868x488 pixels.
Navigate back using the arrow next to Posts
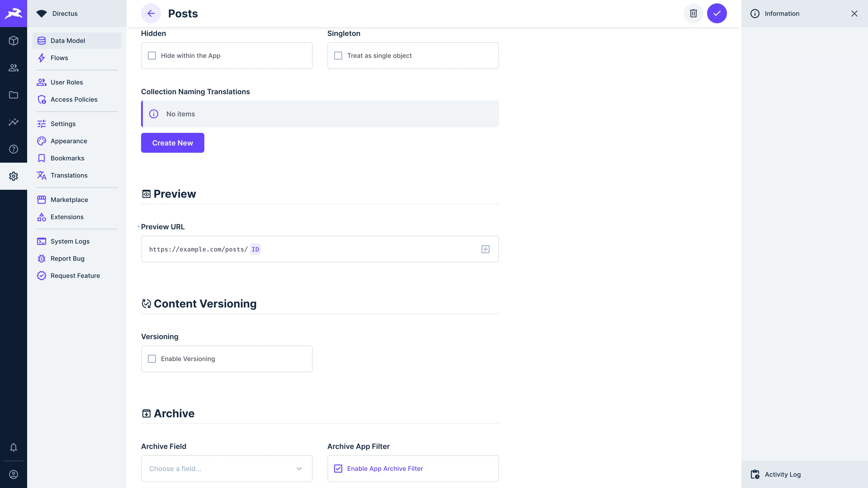tap(151, 14)
